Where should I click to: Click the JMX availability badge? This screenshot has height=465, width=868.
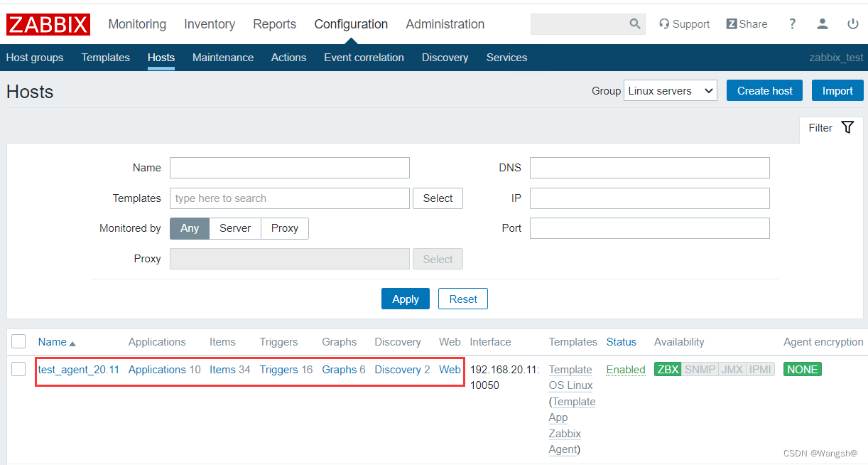732,370
